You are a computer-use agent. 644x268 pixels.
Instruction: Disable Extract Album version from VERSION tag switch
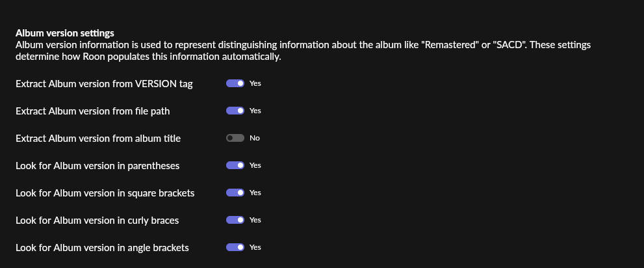pos(235,83)
